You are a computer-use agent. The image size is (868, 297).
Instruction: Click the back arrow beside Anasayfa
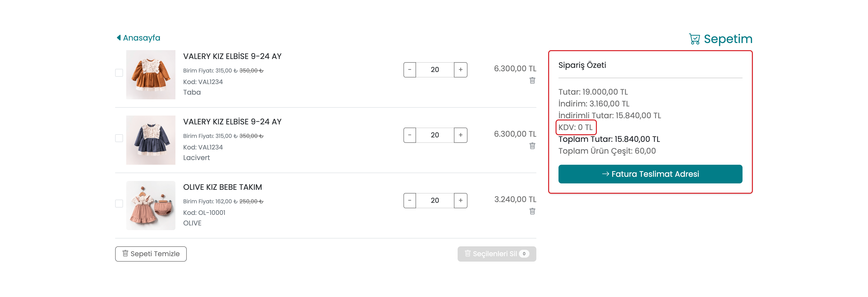(119, 38)
